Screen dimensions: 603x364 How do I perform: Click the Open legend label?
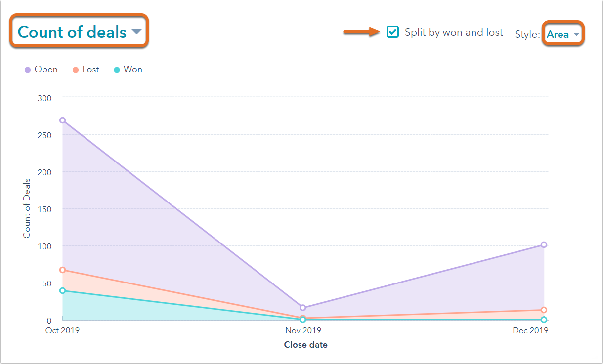click(46, 70)
